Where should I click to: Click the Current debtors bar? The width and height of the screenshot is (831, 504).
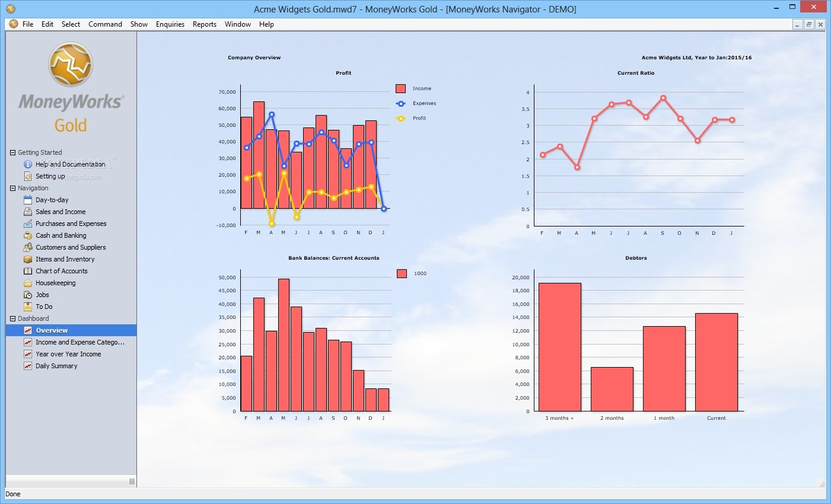tap(717, 362)
